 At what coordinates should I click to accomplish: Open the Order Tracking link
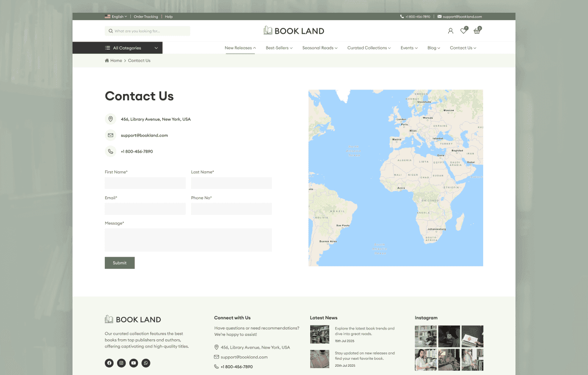(x=146, y=17)
